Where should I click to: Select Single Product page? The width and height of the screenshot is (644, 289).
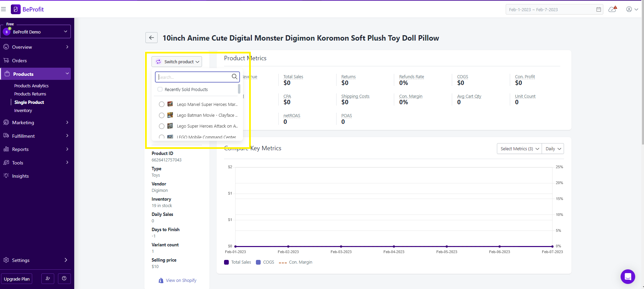pyautogui.click(x=29, y=102)
